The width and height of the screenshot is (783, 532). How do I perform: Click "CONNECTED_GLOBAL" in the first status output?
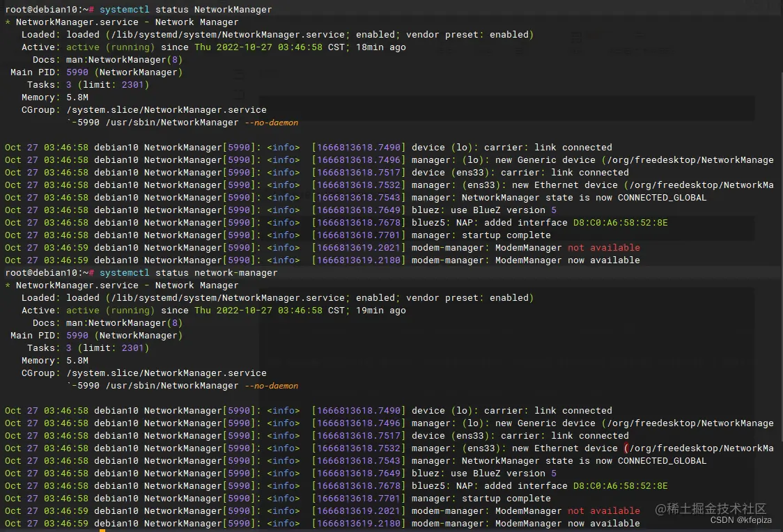coord(662,197)
